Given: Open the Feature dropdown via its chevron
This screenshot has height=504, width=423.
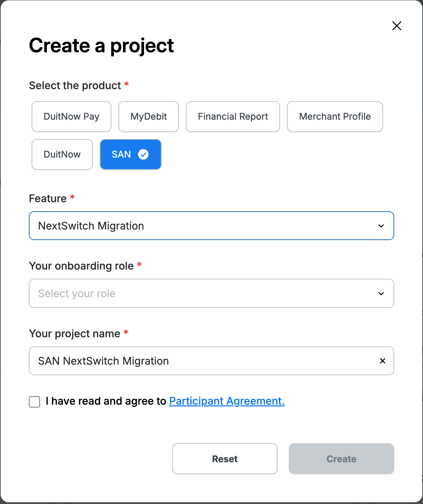Looking at the screenshot, I should (x=381, y=226).
